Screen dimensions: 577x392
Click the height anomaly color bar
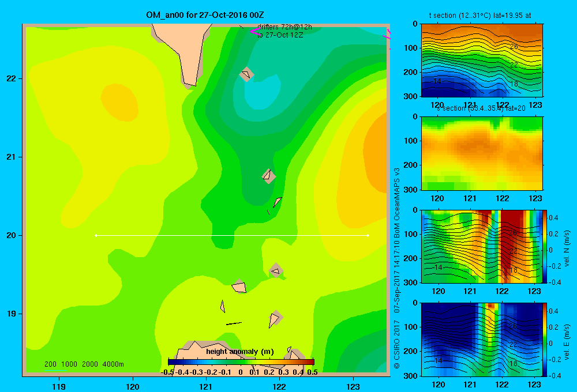coord(241,362)
